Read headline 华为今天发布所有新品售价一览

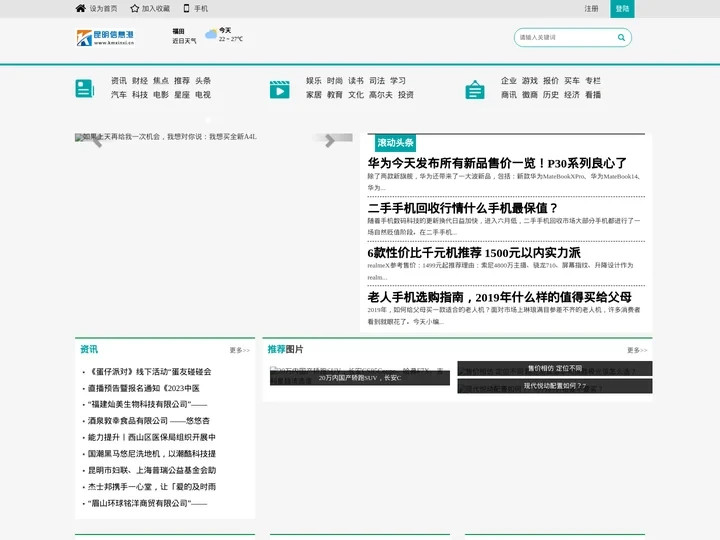coord(497,163)
